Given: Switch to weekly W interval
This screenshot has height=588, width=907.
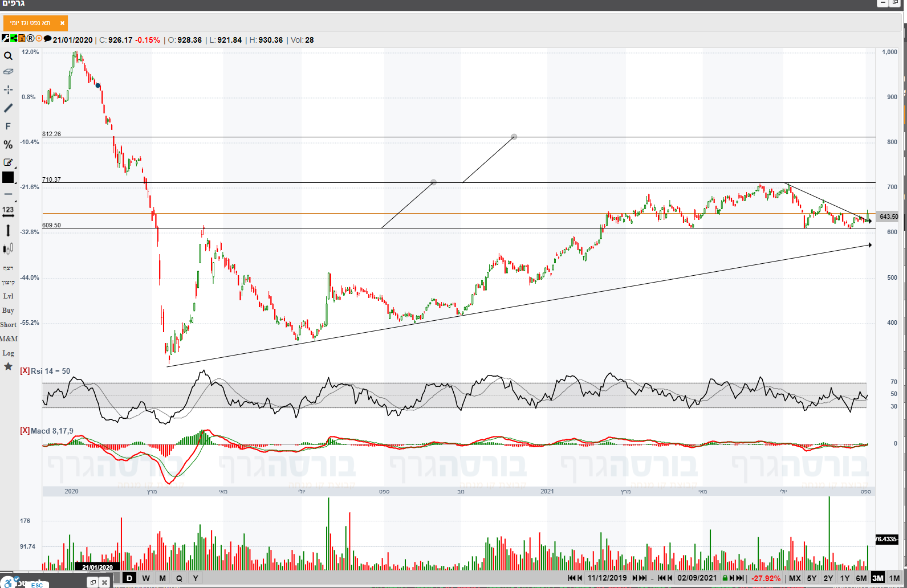Looking at the screenshot, I should 146,578.
